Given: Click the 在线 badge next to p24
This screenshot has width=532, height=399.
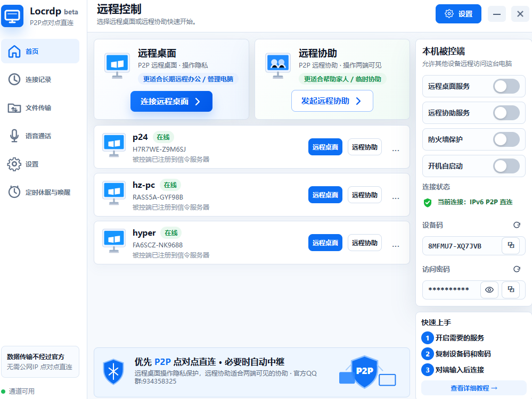Looking at the screenshot, I should click(163, 137).
